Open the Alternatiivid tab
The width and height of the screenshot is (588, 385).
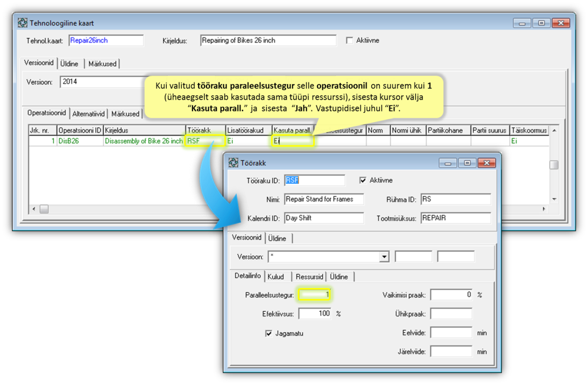click(x=89, y=114)
